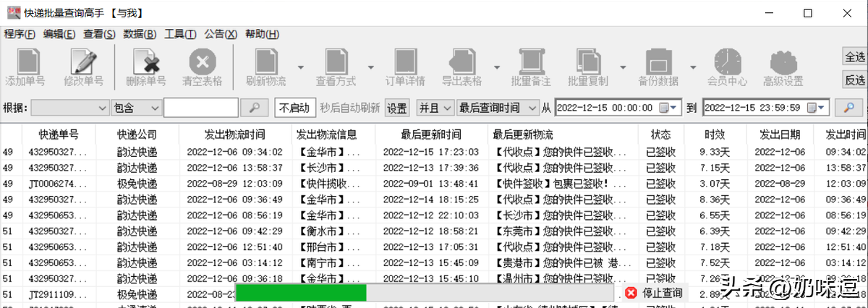The width and height of the screenshot is (868, 308).
Task: Open the 数据(B) menu
Action: click(140, 34)
